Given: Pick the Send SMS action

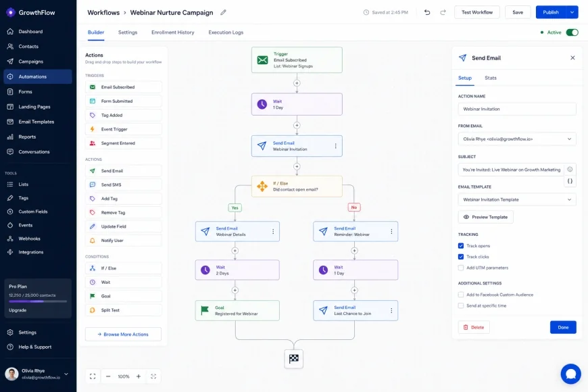Looking at the screenshot, I should pyautogui.click(x=124, y=185).
